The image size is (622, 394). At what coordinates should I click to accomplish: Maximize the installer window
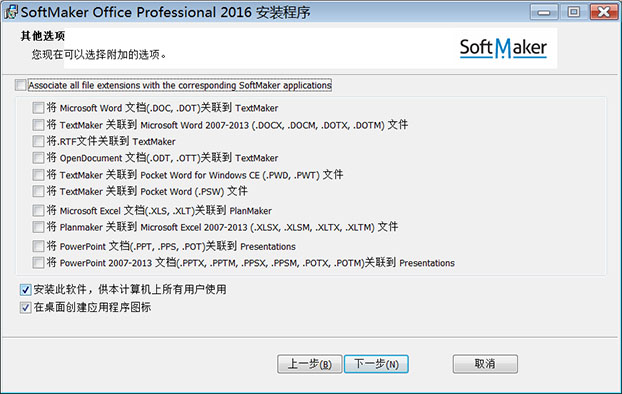(x=573, y=12)
